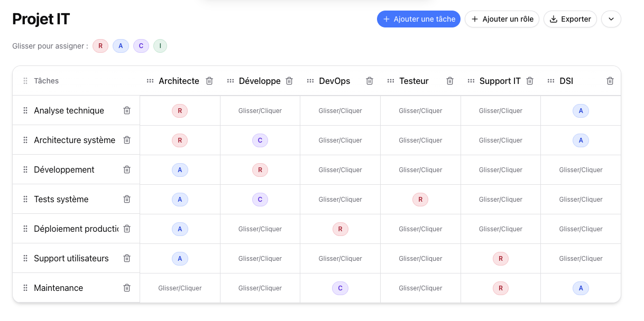
Task: Click trash icon next to DevOps column
Action: coord(370,81)
